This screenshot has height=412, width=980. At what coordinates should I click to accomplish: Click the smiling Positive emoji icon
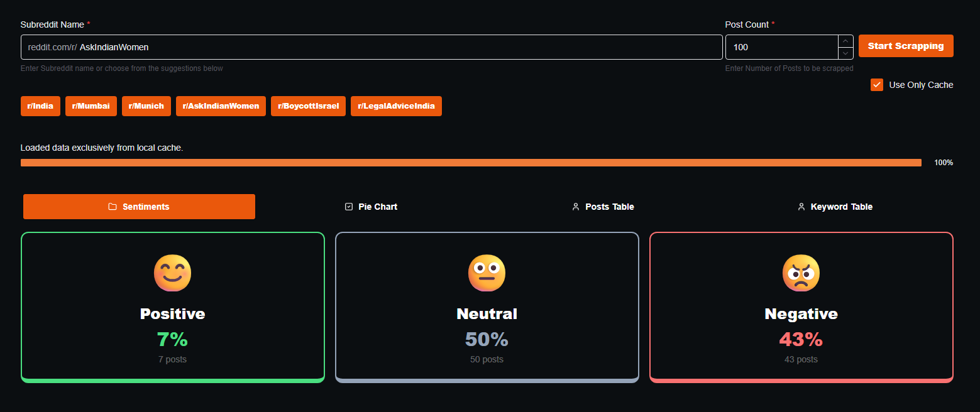(172, 273)
